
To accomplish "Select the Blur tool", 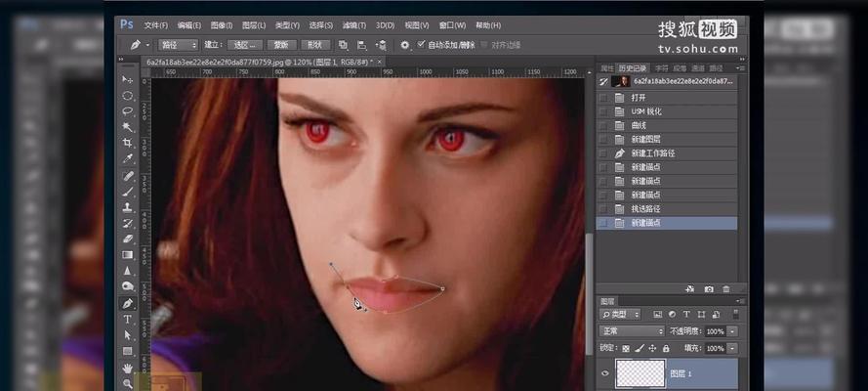I will [128, 271].
